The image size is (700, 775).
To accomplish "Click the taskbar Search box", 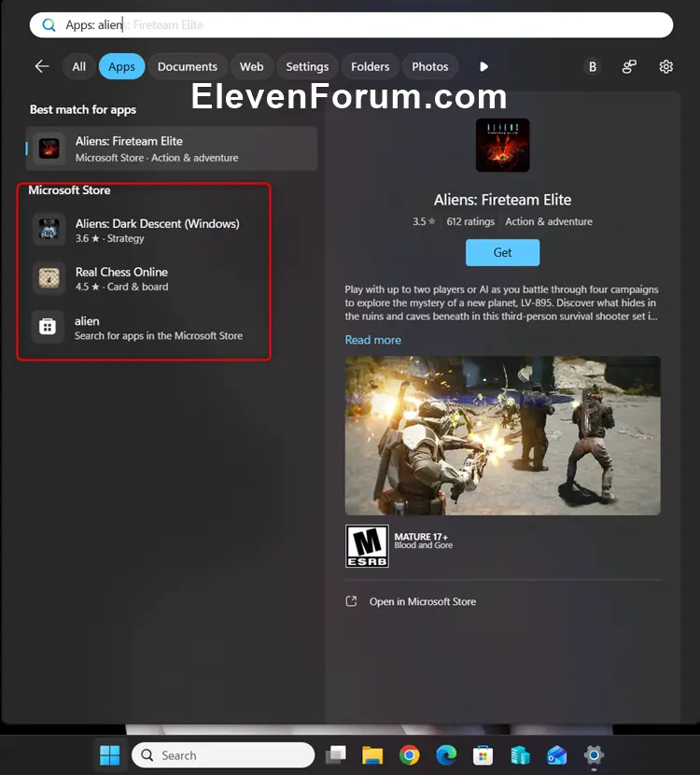I will tap(223, 755).
